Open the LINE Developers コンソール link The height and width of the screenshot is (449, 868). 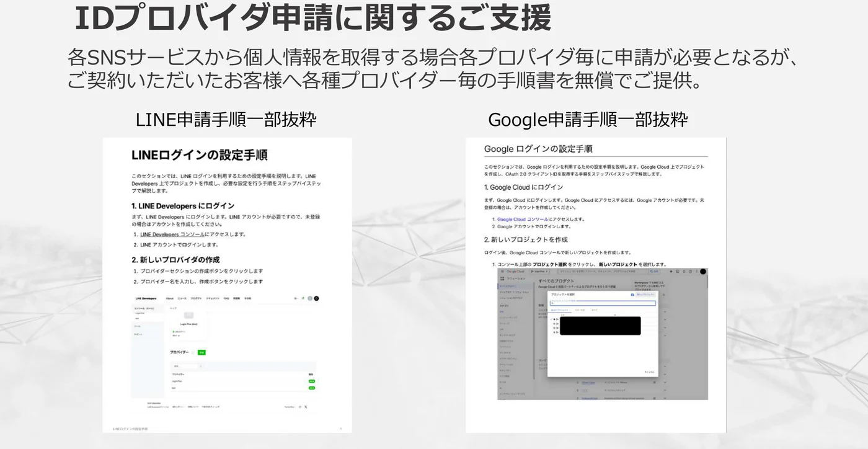(x=172, y=234)
